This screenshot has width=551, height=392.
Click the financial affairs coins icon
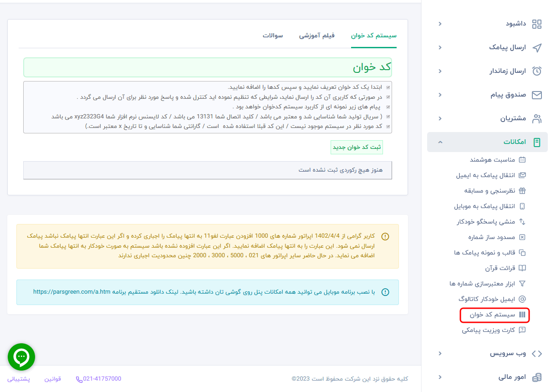pyautogui.click(x=537, y=377)
